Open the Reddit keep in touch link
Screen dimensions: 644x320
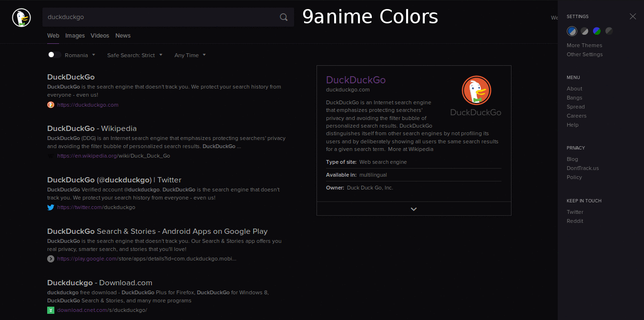click(575, 221)
